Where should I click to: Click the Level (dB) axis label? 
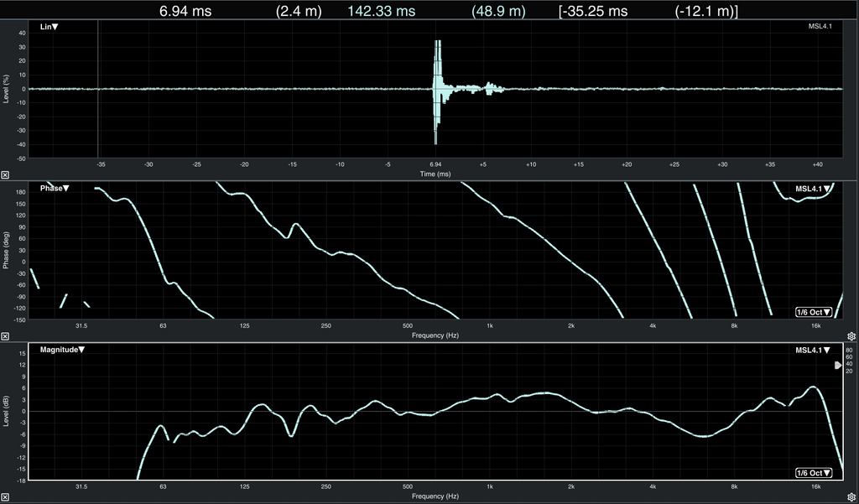[x=6, y=412]
